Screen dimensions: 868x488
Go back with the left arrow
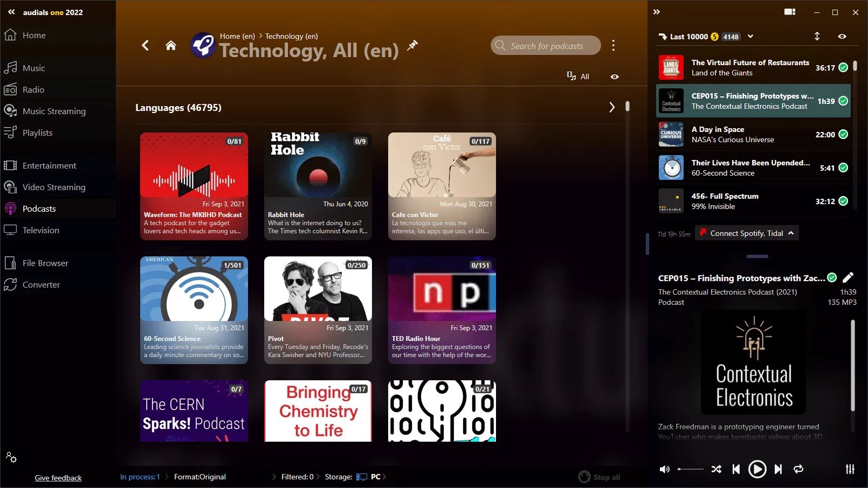click(145, 45)
